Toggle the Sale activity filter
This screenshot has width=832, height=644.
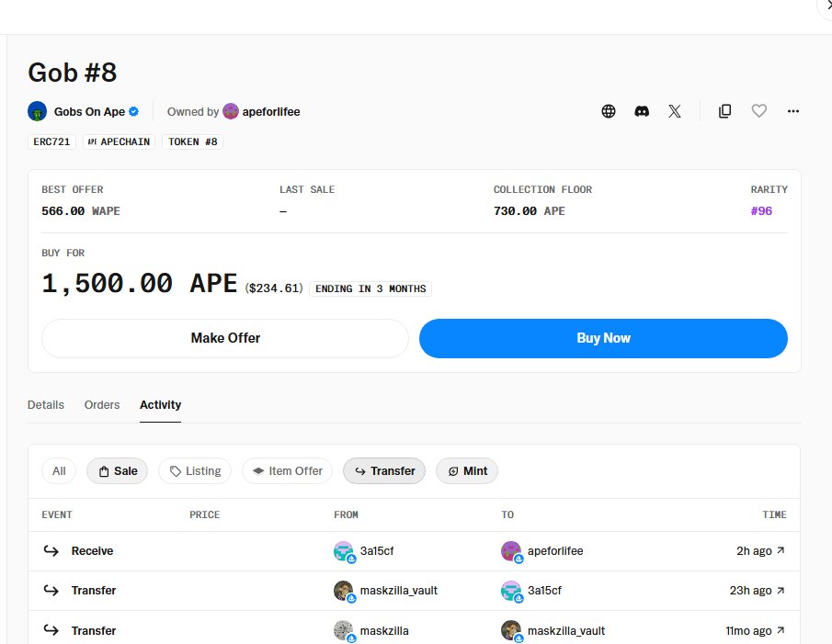(x=118, y=470)
